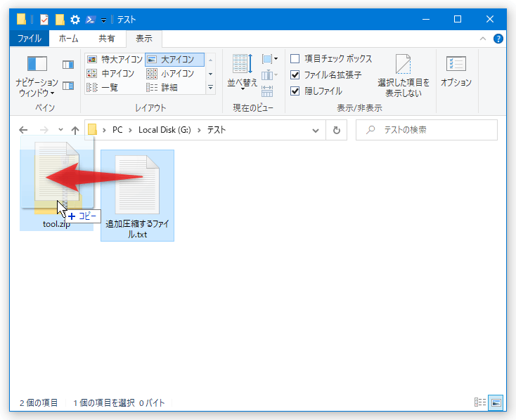Go up one folder level
Viewport: 516px width, 420px height.
click(x=75, y=130)
